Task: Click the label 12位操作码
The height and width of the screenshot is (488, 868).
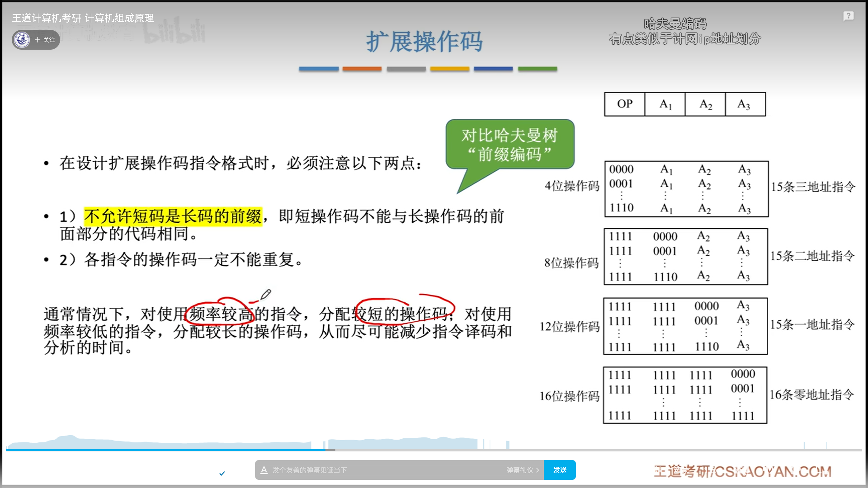Action: (570, 326)
